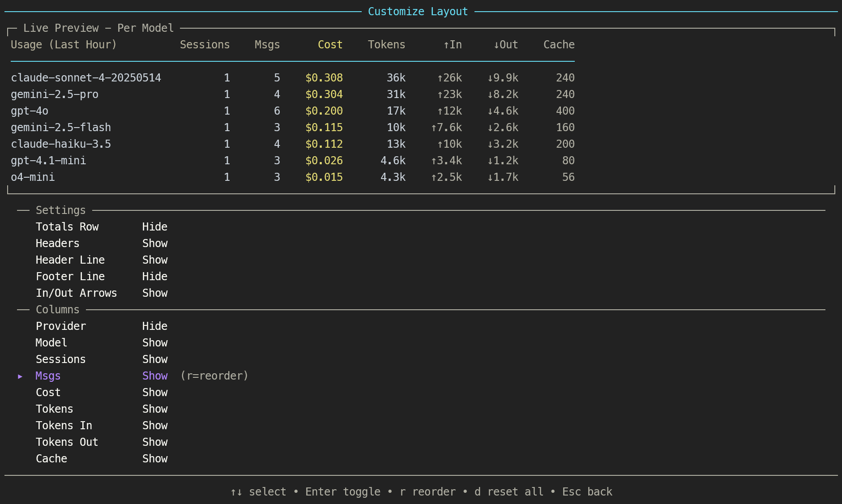Image resolution: width=842 pixels, height=504 pixels.
Task: Click the ↓4.6k tokens-out value
Action: point(503,111)
